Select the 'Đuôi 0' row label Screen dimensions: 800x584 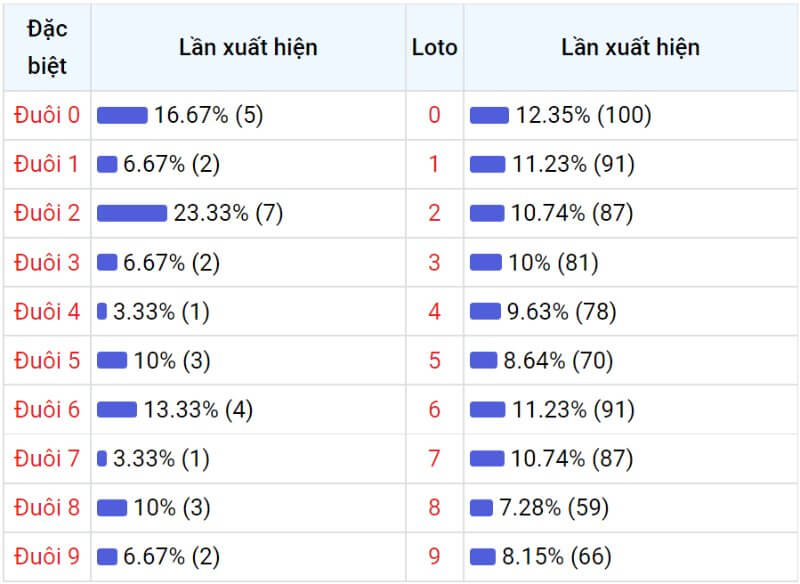[x=47, y=115]
